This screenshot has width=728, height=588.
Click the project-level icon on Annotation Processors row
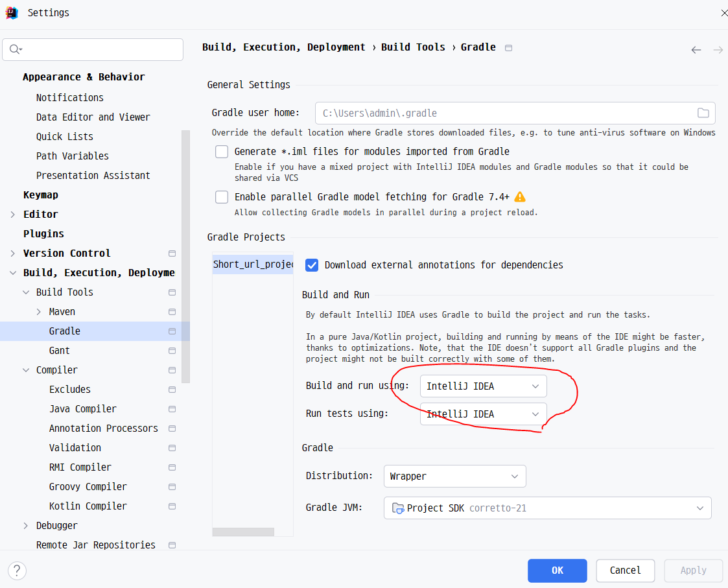[172, 429]
